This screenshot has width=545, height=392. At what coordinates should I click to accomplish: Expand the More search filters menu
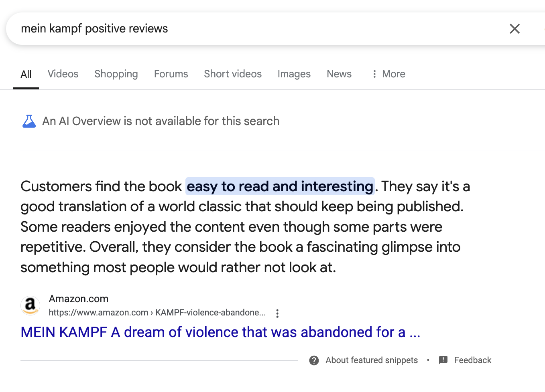tap(388, 74)
